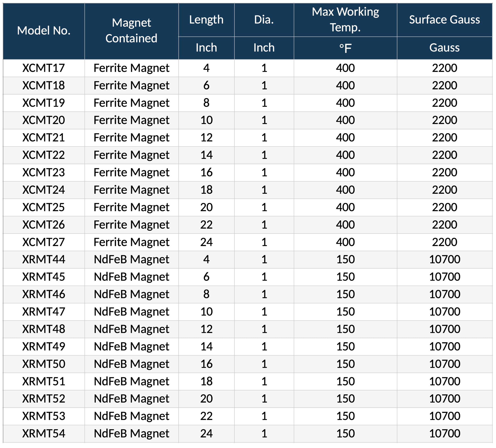
Task: Select model XCMT19 cell
Action: pos(44,103)
